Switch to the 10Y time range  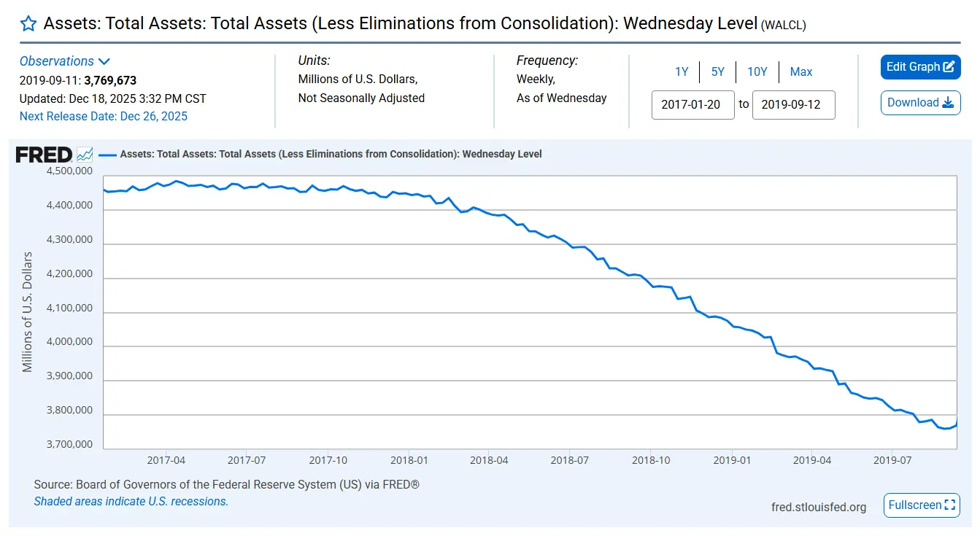(x=757, y=71)
